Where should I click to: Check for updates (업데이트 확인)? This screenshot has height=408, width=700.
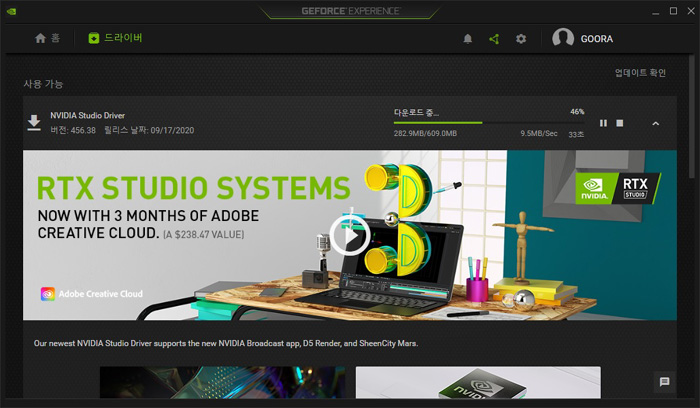pos(640,73)
